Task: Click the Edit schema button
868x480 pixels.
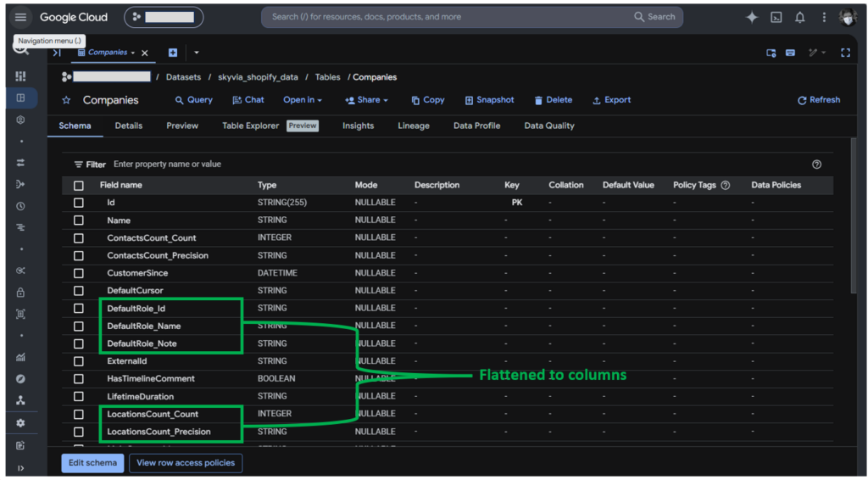Action: click(93, 463)
